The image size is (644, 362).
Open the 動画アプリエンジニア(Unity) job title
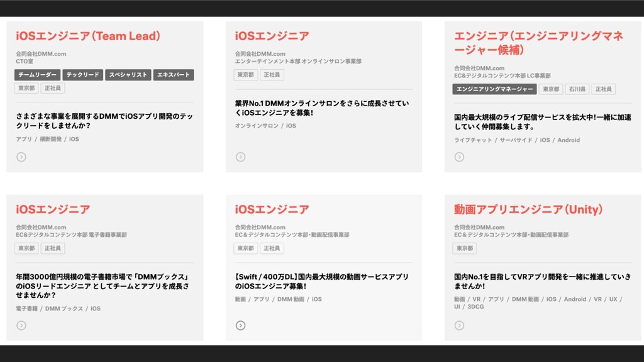pyautogui.click(x=528, y=209)
